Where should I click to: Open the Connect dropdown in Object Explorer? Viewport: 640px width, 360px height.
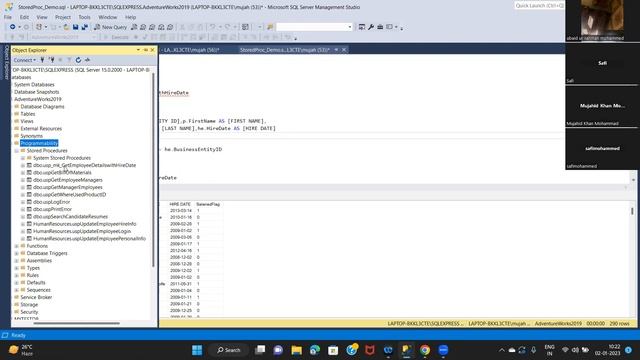coord(24,60)
